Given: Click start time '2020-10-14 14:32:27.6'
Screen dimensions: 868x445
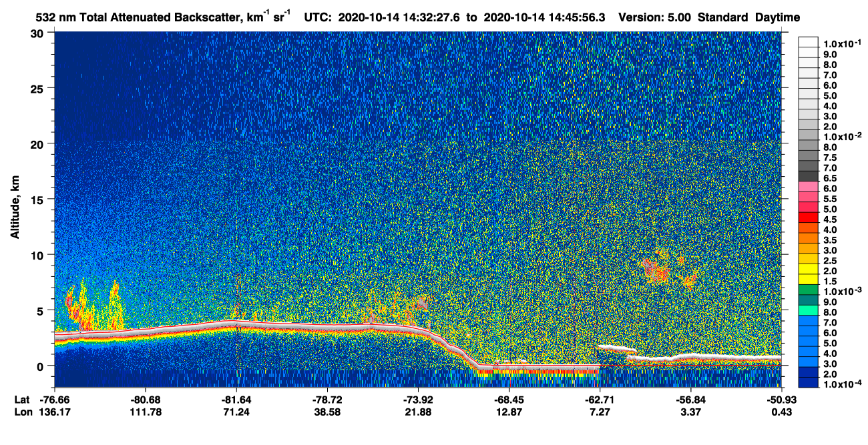Looking at the screenshot, I should 399,17.
